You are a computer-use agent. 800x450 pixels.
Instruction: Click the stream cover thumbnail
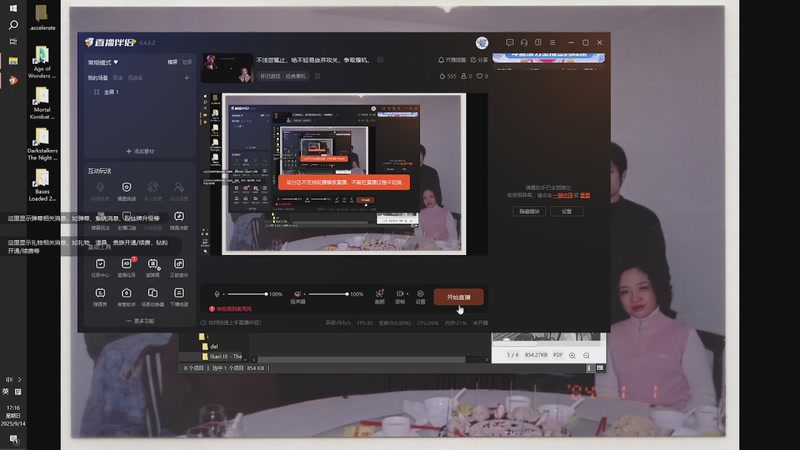227,68
